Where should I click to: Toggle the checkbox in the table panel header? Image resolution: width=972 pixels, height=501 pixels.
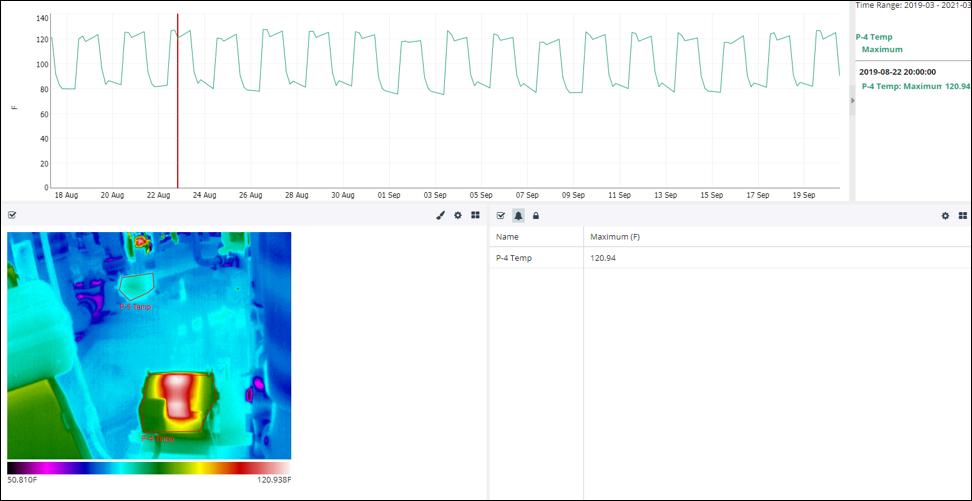click(501, 216)
